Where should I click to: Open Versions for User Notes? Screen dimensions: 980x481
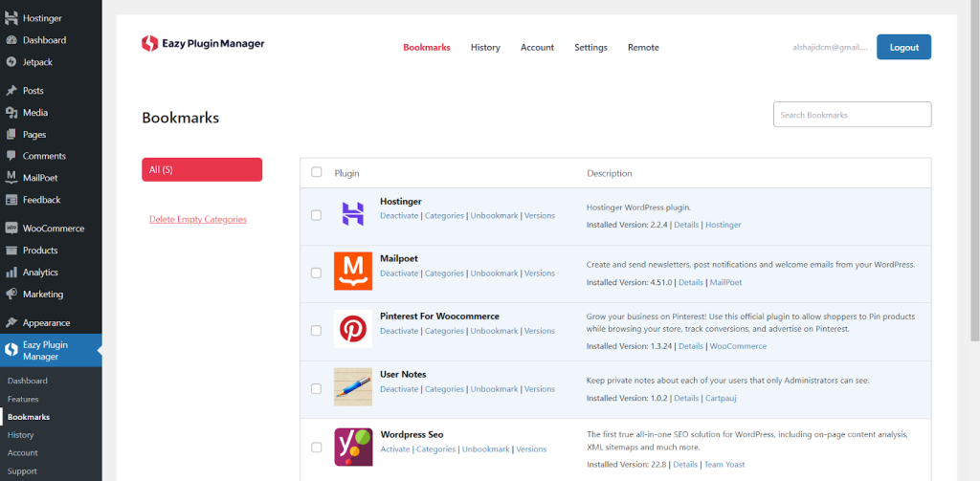[x=540, y=388]
